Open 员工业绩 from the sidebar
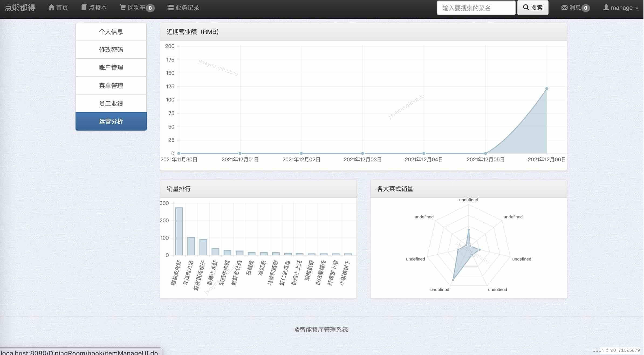Viewport: 644px width, 355px height. pos(111,104)
